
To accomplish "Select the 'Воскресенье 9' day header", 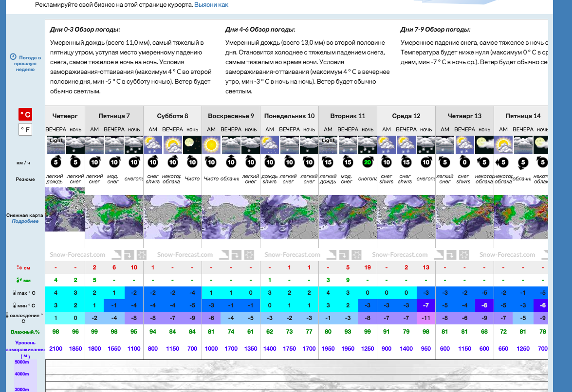I will point(231,116).
